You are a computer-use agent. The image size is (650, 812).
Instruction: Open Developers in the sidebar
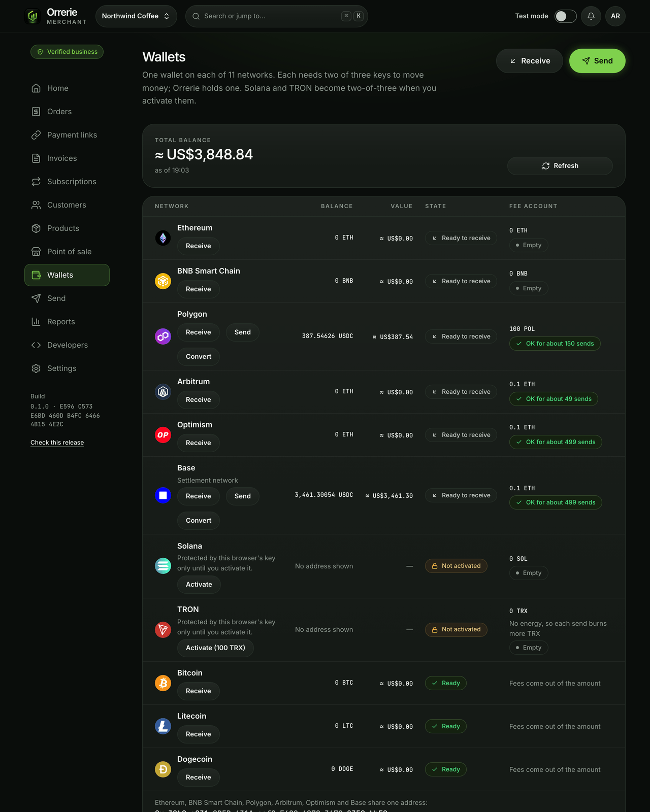[67, 345]
